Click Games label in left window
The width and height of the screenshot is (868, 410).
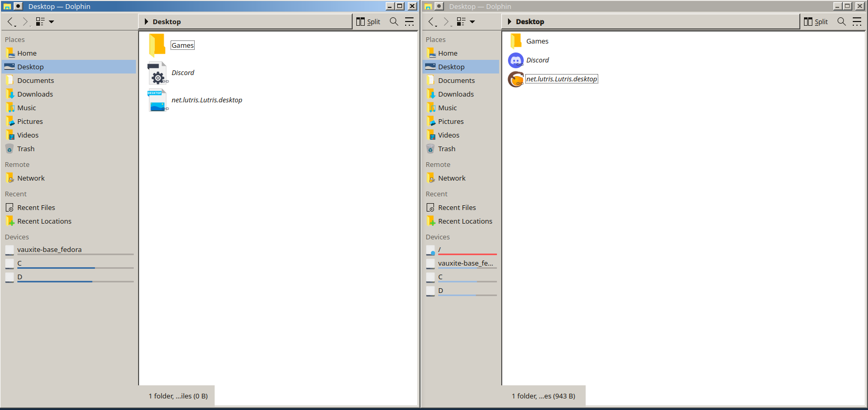tap(183, 45)
